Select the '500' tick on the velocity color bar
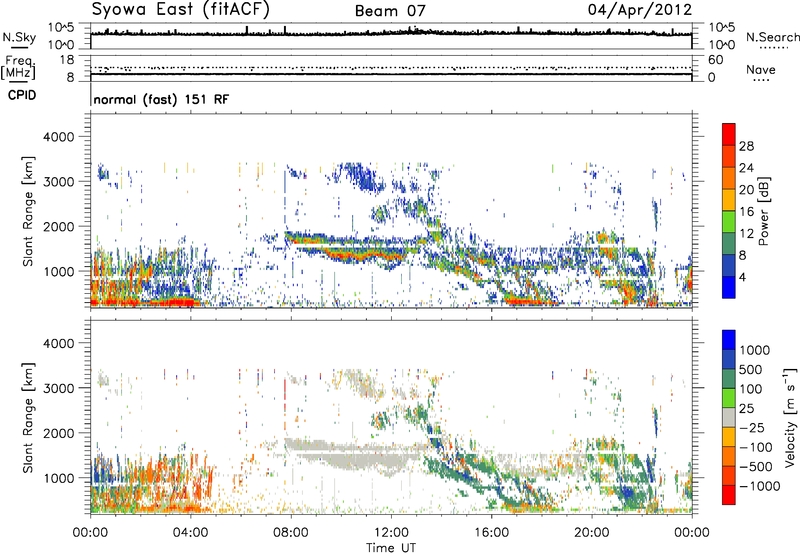This screenshot has width=800, height=554. [751, 370]
